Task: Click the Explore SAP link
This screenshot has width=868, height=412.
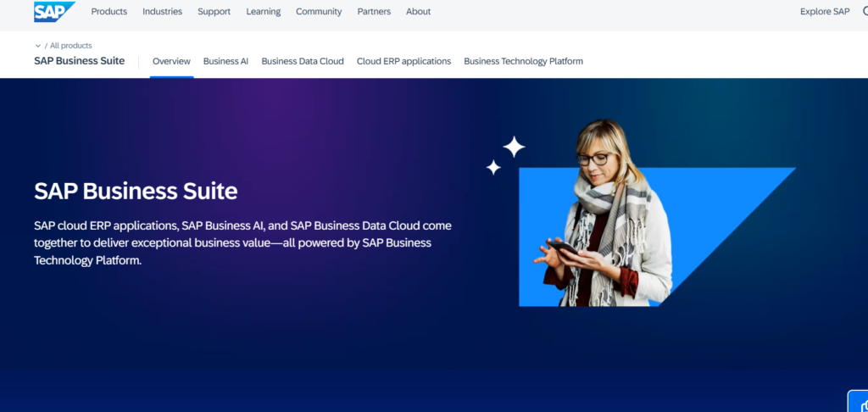Action: (824, 12)
